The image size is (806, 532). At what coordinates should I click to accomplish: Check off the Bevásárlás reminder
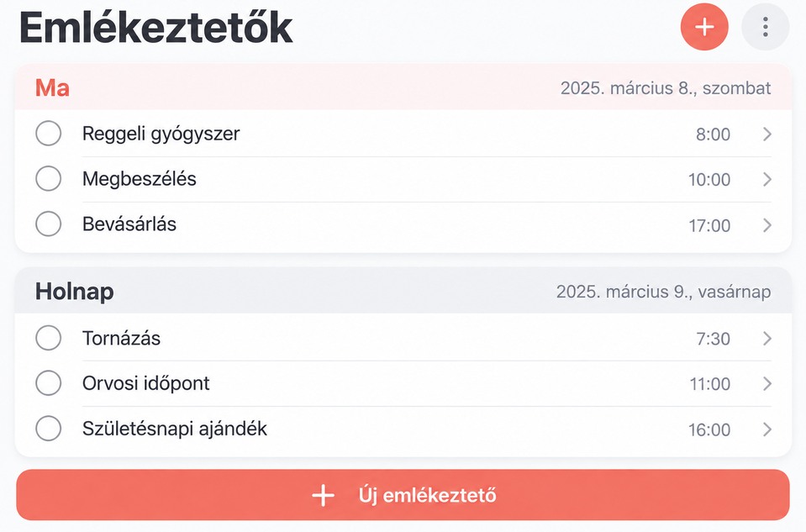48,224
